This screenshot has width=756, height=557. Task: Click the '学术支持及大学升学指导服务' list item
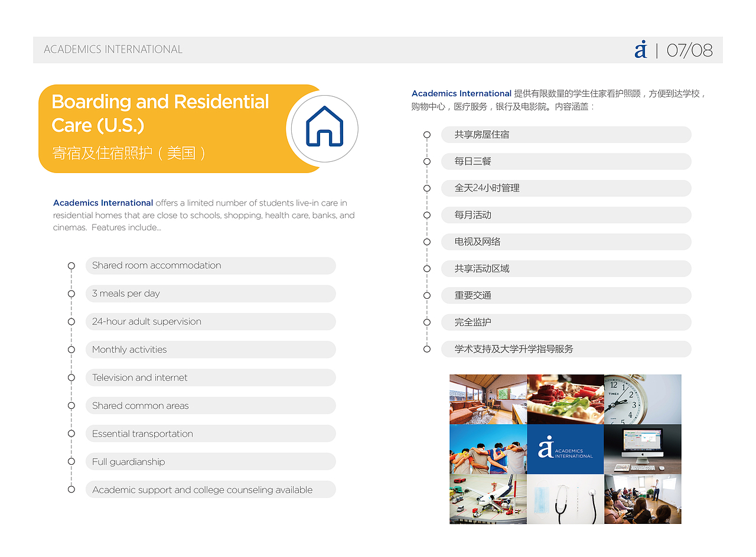(566, 349)
